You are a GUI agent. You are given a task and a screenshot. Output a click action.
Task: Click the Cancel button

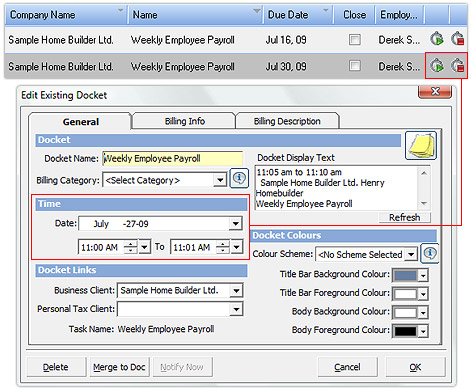(x=347, y=367)
